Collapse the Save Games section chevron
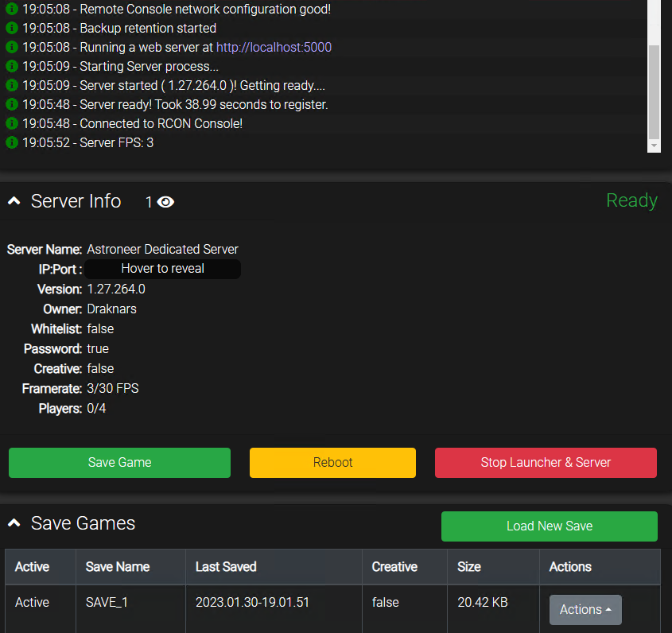This screenshot has height=633, width=672. (14, 522)
